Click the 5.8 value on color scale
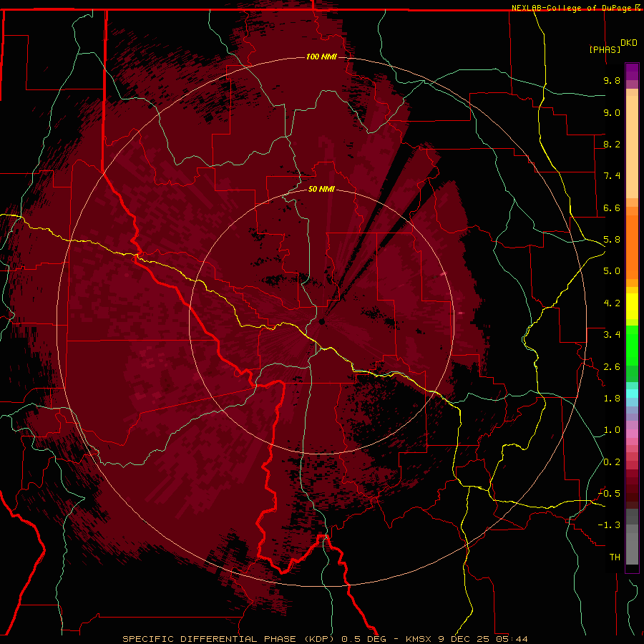644x644 pixels. pos(612,240)
